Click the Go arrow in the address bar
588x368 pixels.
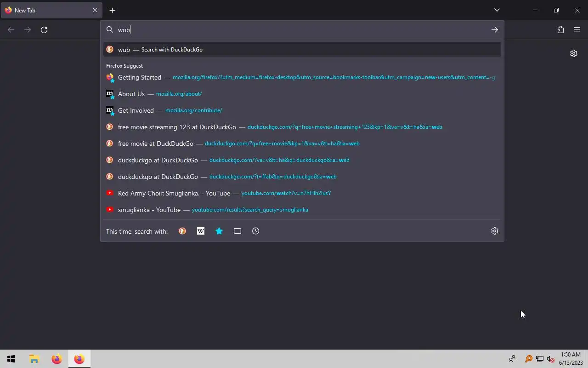[494, 30]
